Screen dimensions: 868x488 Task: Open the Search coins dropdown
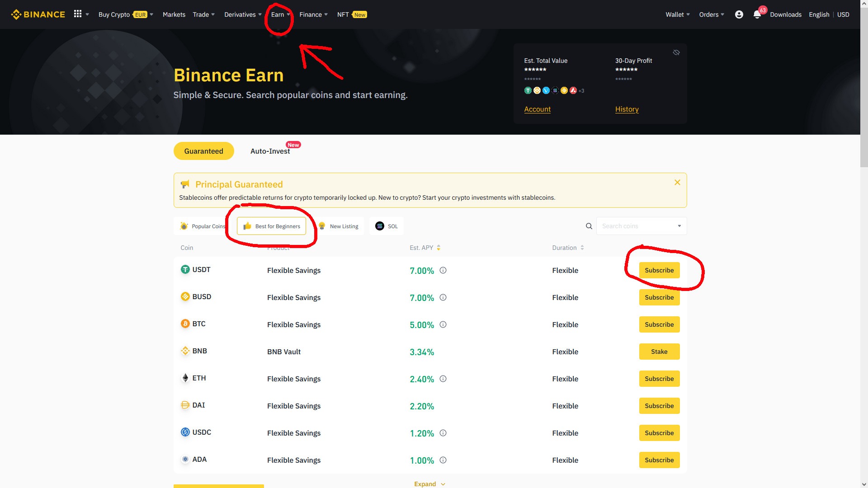[x=679, y=226]
